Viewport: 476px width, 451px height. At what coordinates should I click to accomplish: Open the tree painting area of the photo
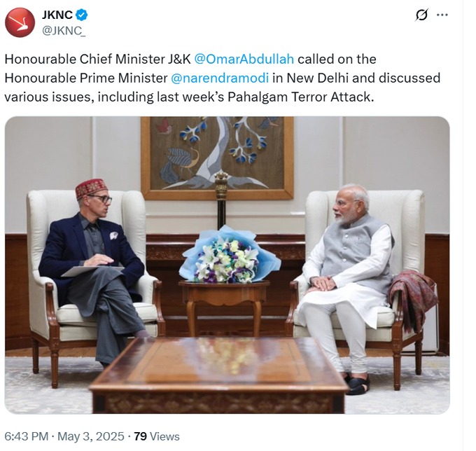point(218,158)
